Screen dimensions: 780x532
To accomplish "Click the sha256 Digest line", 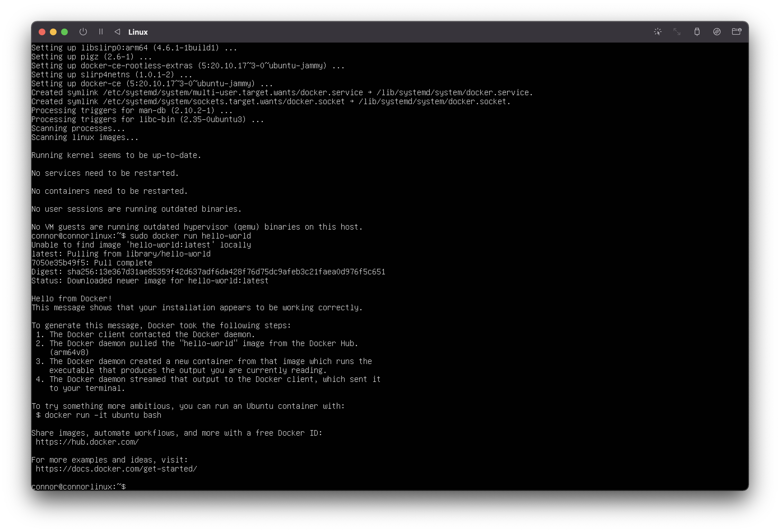I will [208, 272].
